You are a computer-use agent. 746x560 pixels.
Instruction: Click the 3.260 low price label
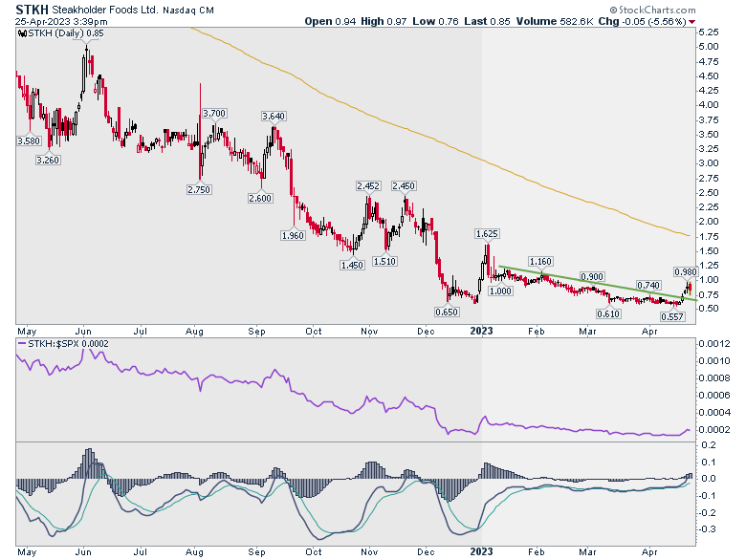point(48,161)
